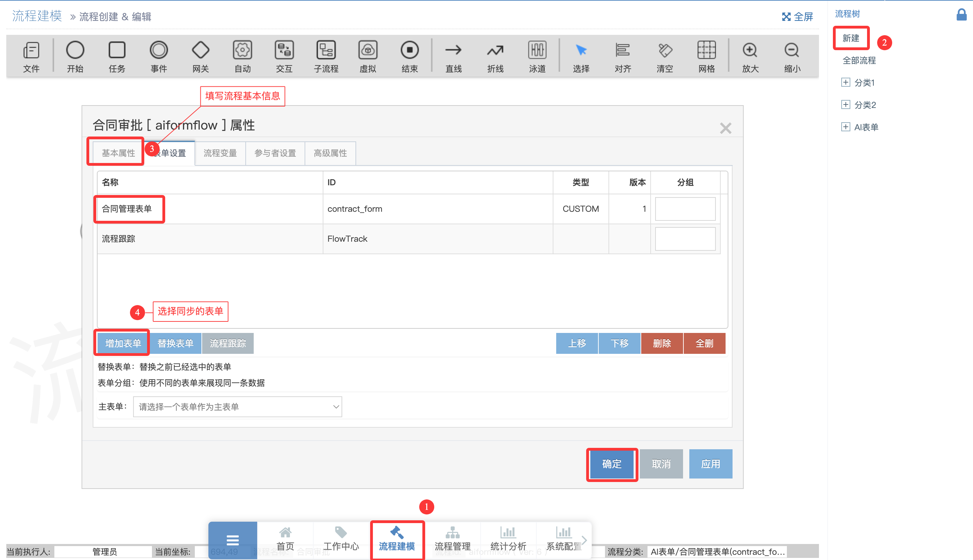The height and width of the screenshot is (560, 973).
Task: Click the 应用 apply button
Action: 711,464
